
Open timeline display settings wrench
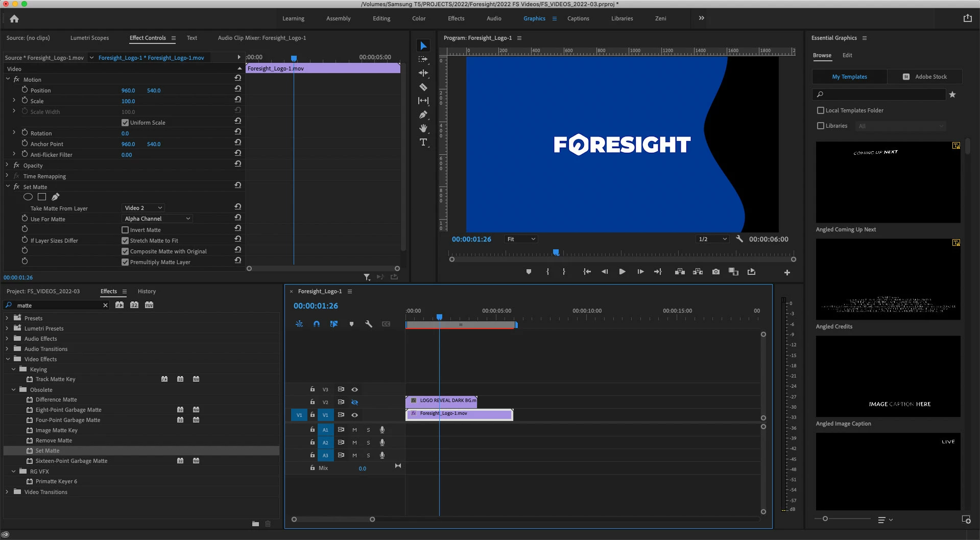pos(369,324)
